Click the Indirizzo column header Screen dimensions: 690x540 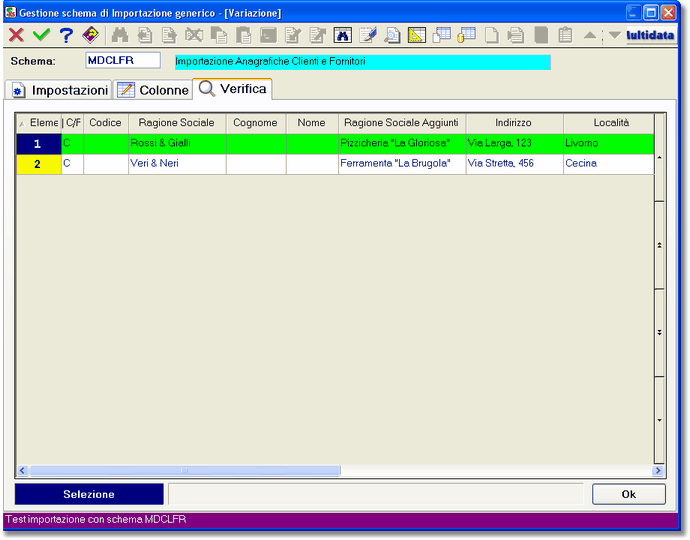point(514,123)
